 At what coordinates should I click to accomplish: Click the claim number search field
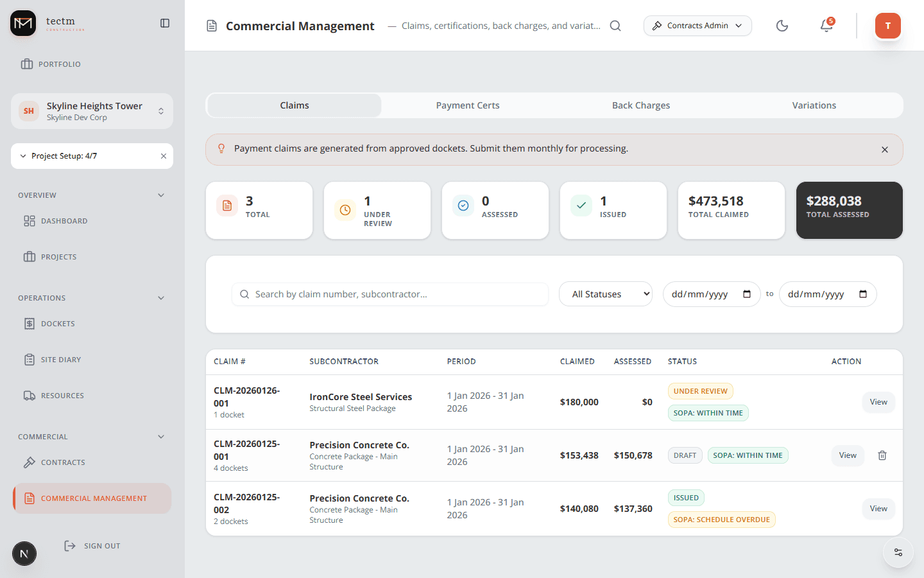(x=390, y=293)
